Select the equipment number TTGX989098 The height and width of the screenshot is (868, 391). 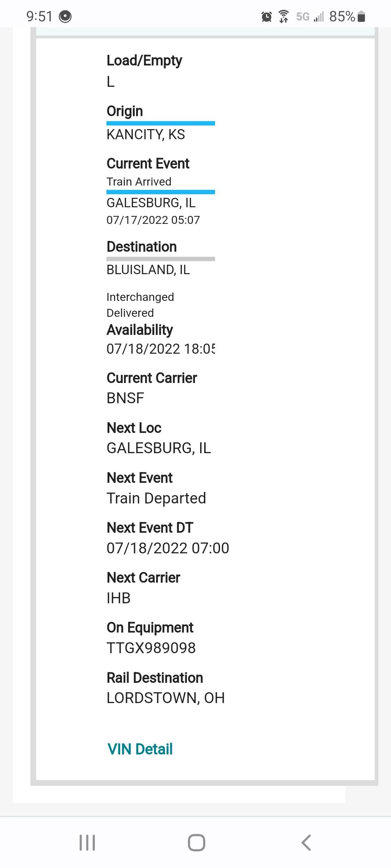coord(151,648)
